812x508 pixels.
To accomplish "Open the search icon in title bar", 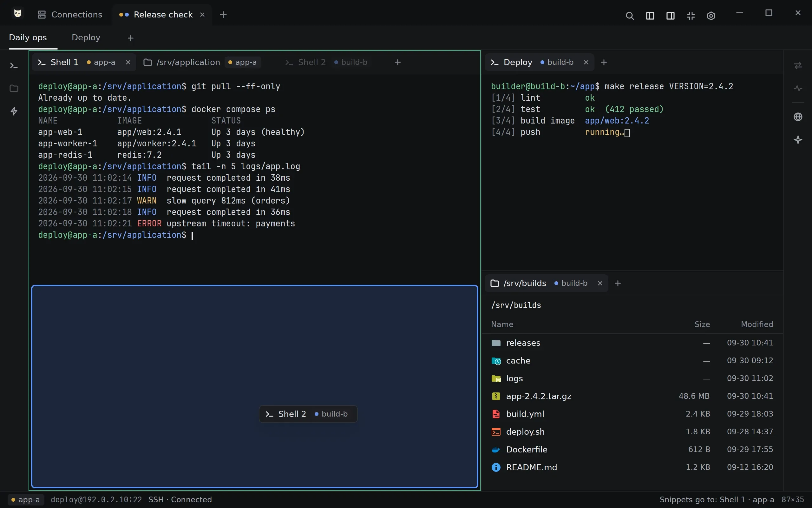I will click(630, 16).
